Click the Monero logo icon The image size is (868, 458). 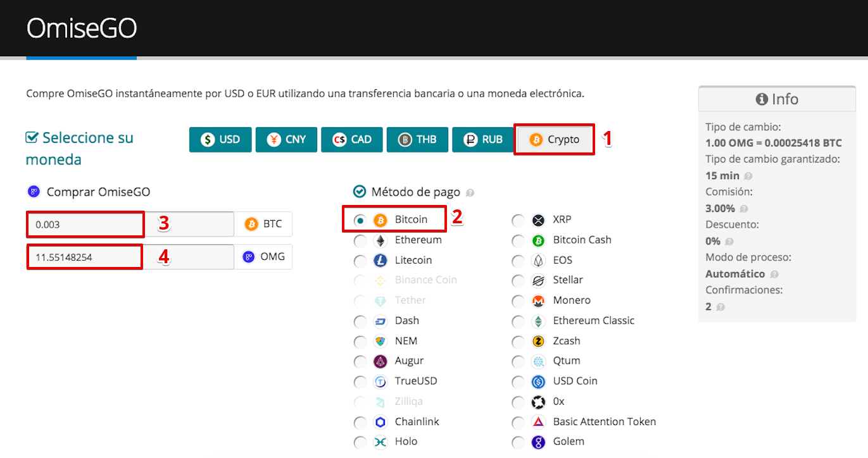539,300
